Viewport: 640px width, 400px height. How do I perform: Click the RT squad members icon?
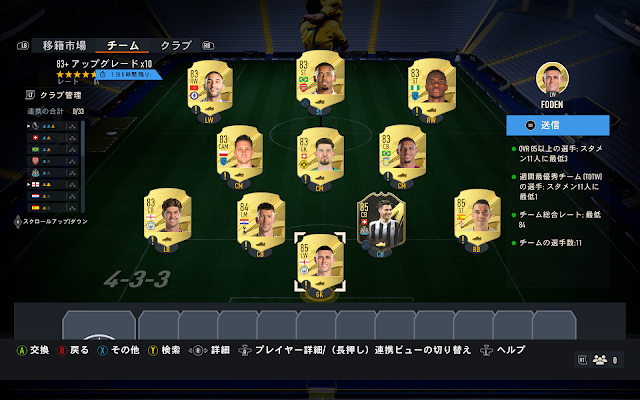point(599,360)
